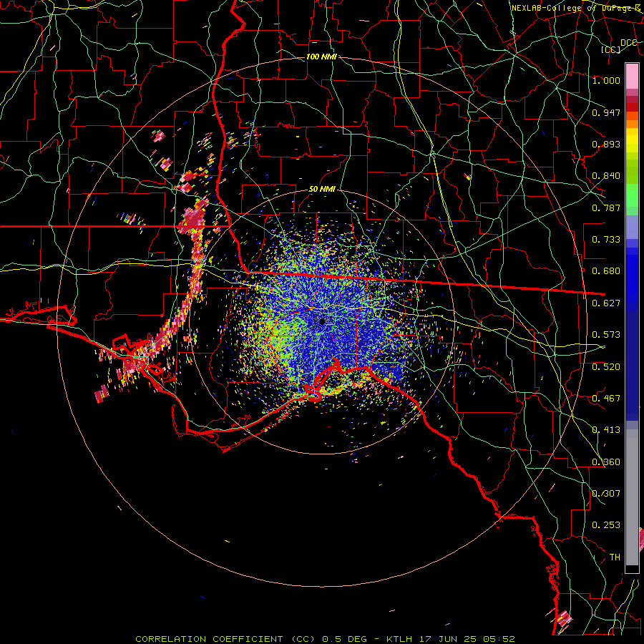644x644 pixels.
Task: Select the 0.520 scale value
Action: (x=606, y=367)
